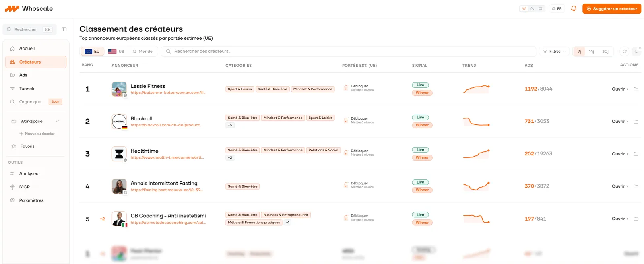Select the EU region tab
This screenshot has width=644, height=264.
pos(93,51)
